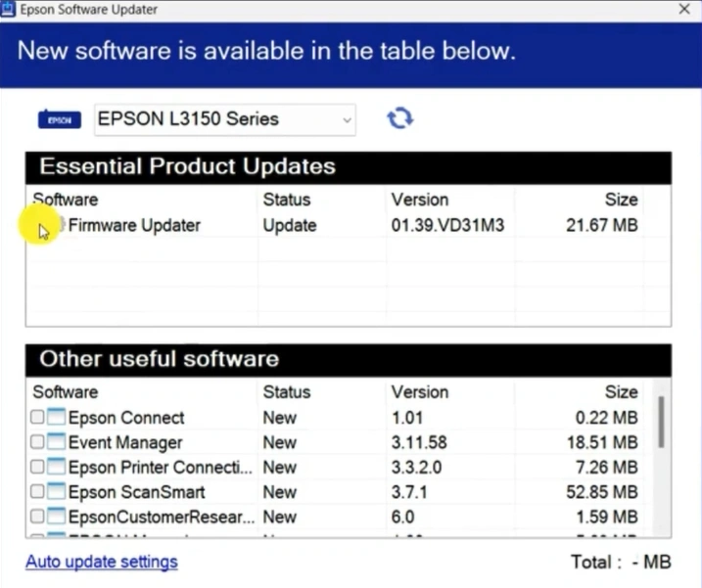Click the Epson logo icon beside printer dropdown
This screenshot has height=588, width=702.
pyautogui.click(x=59, y=119)
